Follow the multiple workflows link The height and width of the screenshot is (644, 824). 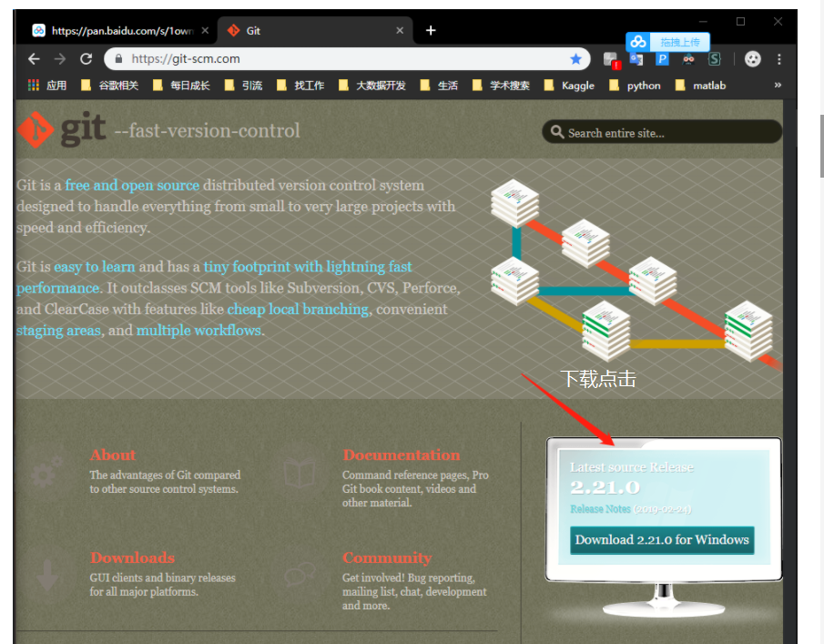(198, 330)
